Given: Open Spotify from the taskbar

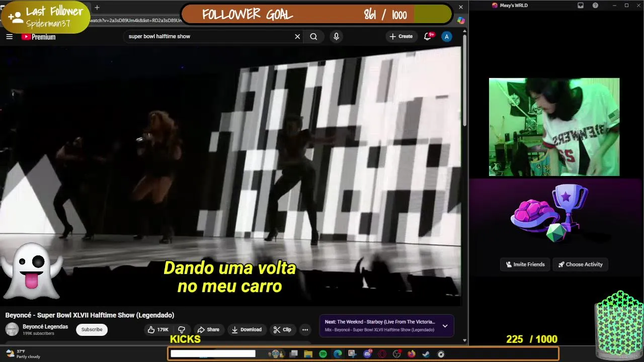Looking at the screenshot, I should [x=323, y=354].
